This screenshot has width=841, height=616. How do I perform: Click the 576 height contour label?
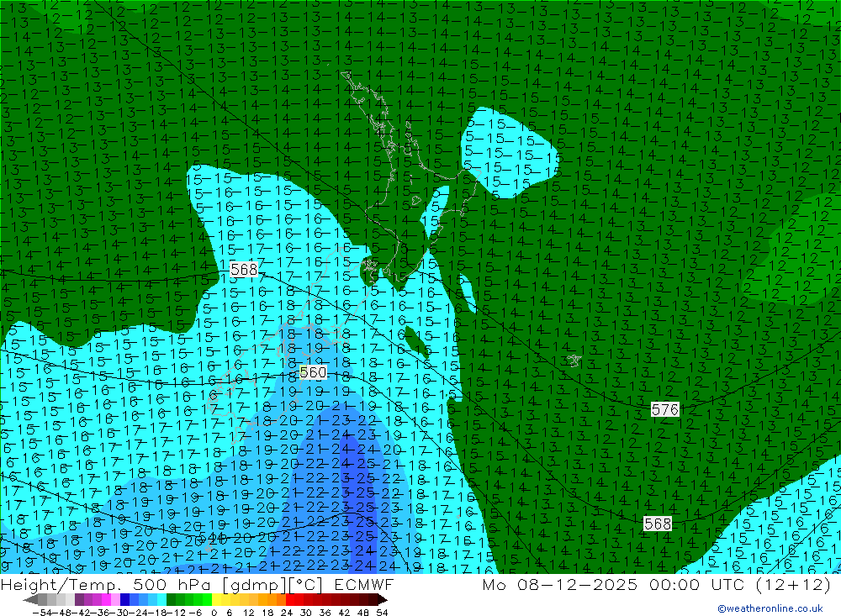[665, 409]
